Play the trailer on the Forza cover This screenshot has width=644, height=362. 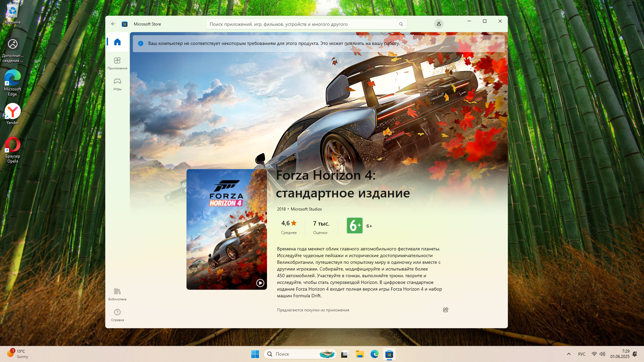point(260,283)
